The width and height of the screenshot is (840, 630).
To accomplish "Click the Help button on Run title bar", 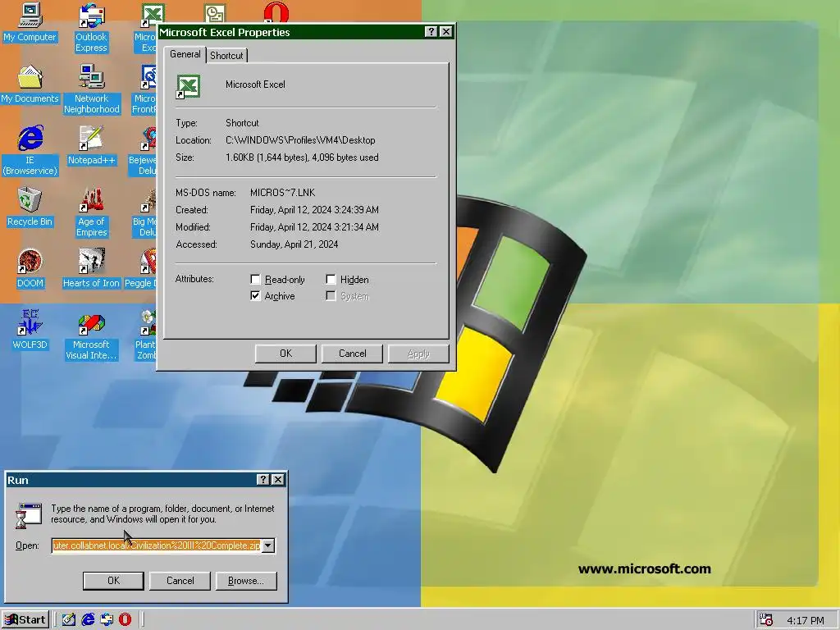I will (263, 479).
